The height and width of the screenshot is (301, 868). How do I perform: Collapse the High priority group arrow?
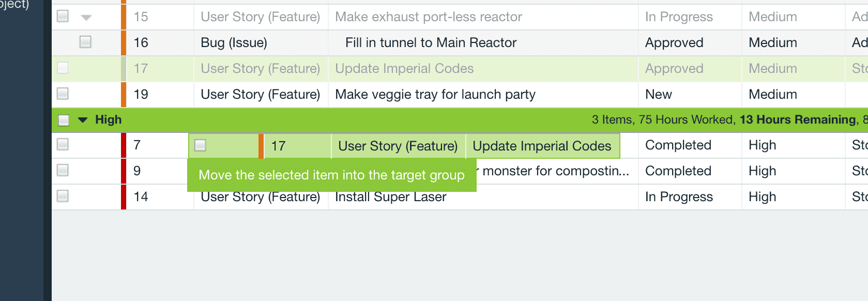coord(83,120)
